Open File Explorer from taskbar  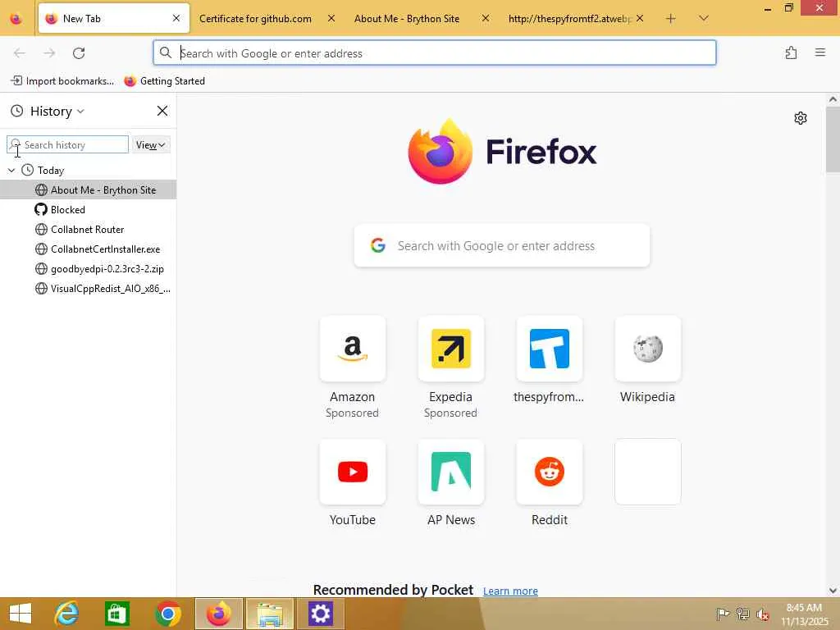point(269,614)
